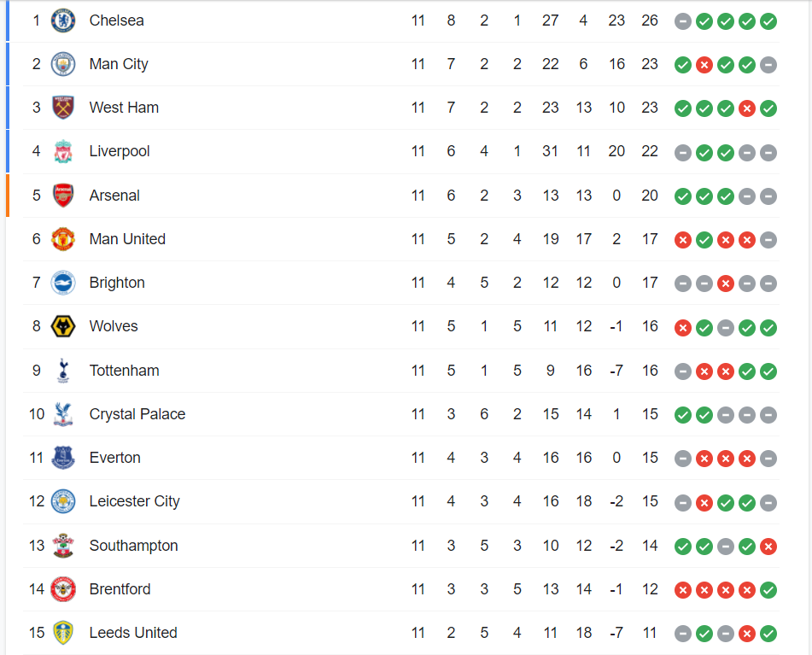Click the Tottenham club crest

click(63, 371)
